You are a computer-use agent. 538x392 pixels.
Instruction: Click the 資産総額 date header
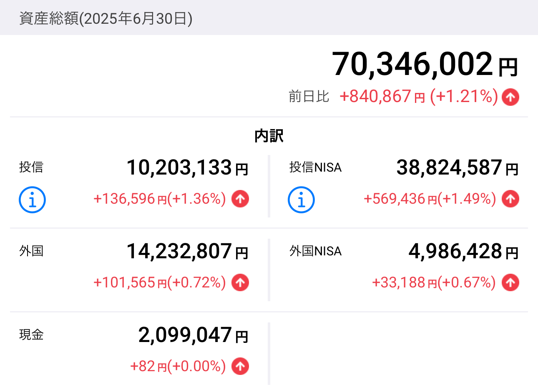(106, 18)
